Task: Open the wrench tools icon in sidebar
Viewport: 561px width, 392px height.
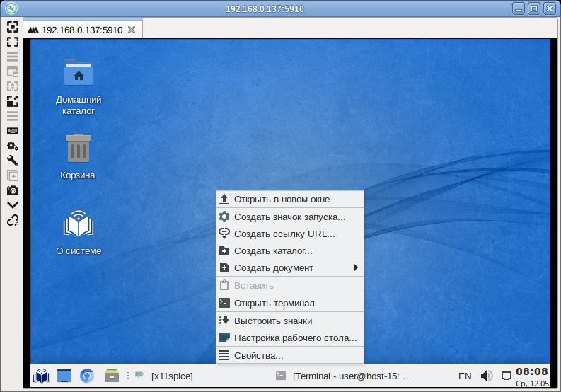Action: point(13,161)
